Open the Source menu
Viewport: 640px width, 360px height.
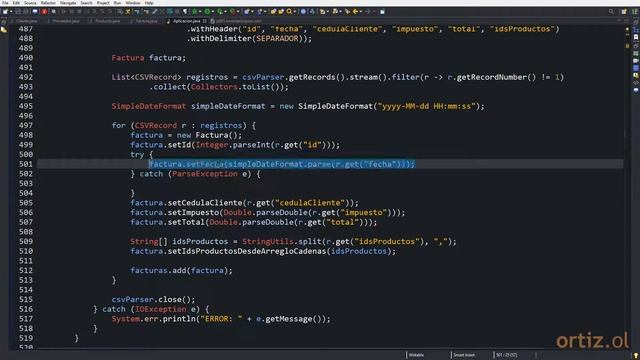point(30,3)
